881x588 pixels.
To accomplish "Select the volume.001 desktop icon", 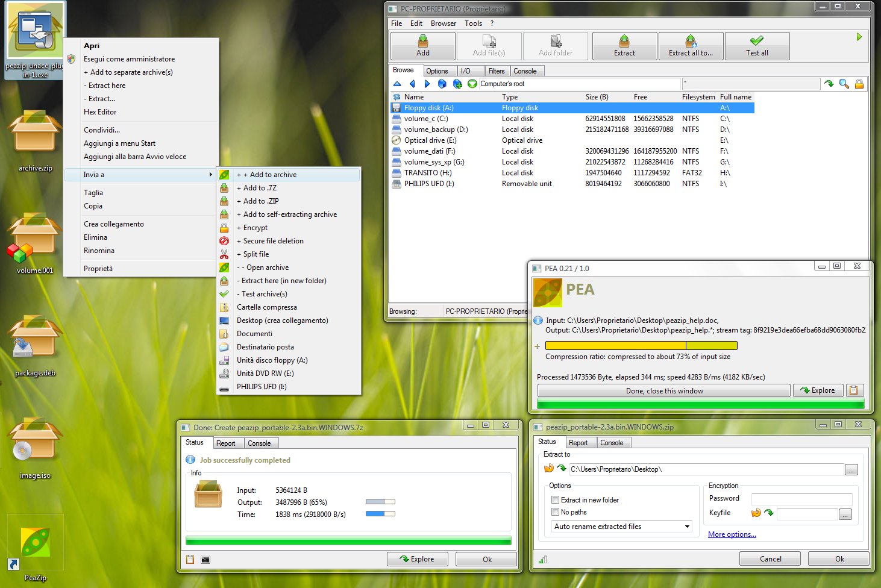I will coord(35,243).
